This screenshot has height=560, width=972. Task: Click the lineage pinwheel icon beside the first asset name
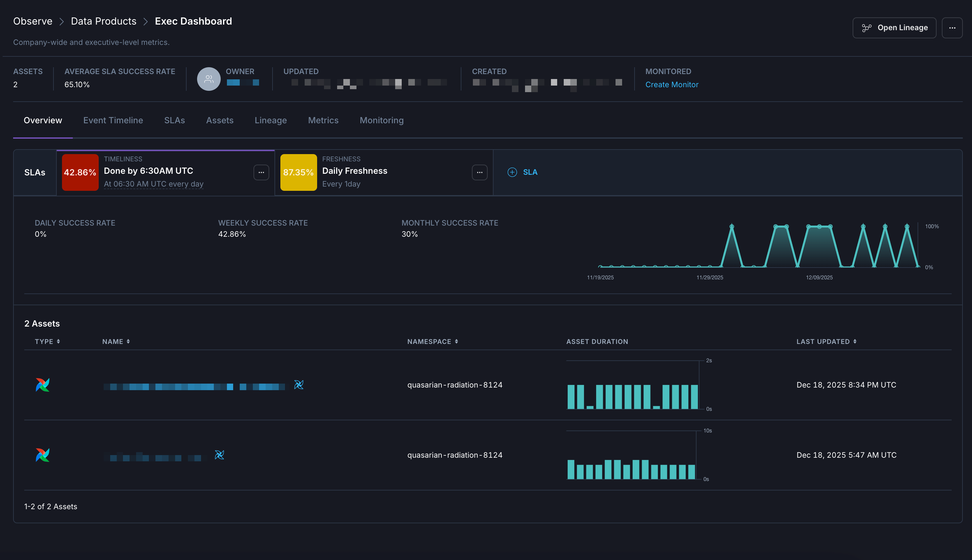(x=299, y=385)
